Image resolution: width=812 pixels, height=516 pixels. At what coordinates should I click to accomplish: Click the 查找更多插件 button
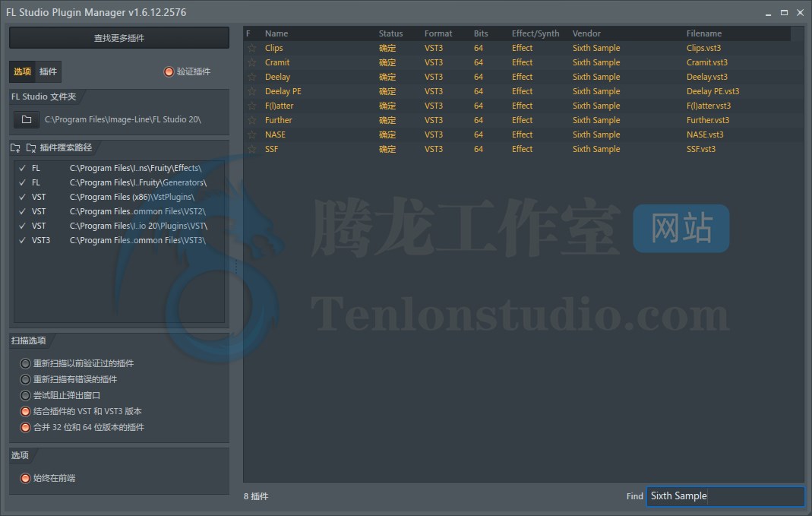coord(119,38)
